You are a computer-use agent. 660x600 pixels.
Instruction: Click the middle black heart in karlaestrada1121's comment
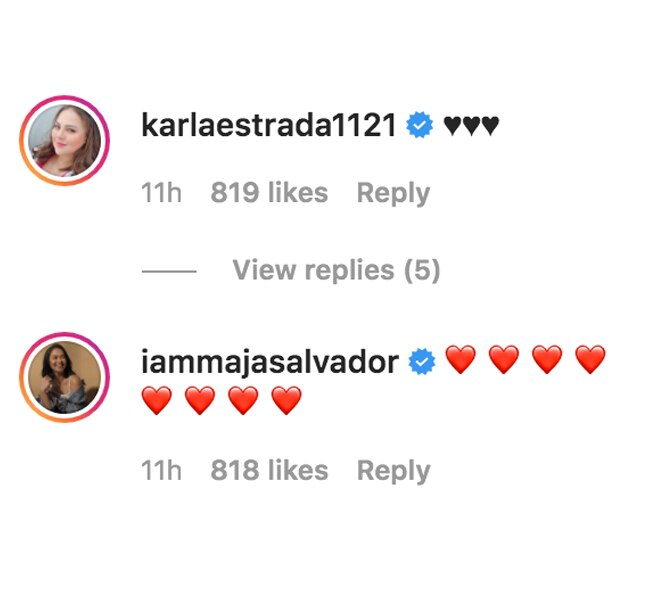tap(471, 126)
